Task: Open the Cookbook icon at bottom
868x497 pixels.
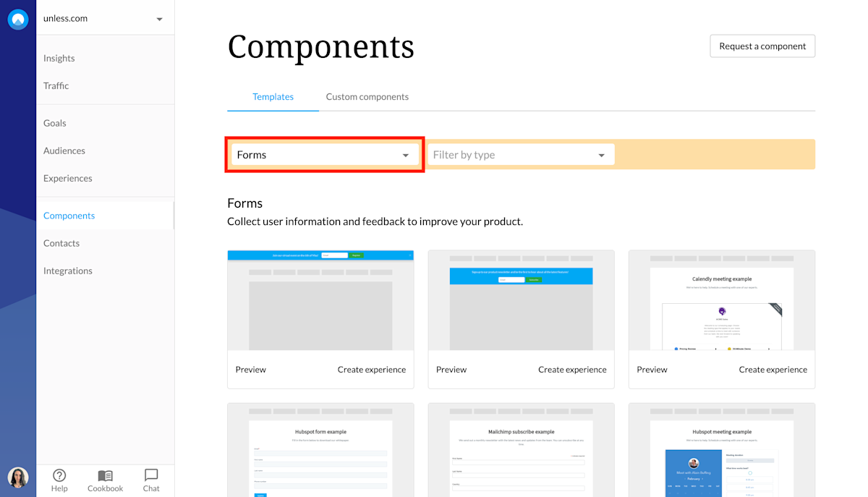Action: (105, 480)
